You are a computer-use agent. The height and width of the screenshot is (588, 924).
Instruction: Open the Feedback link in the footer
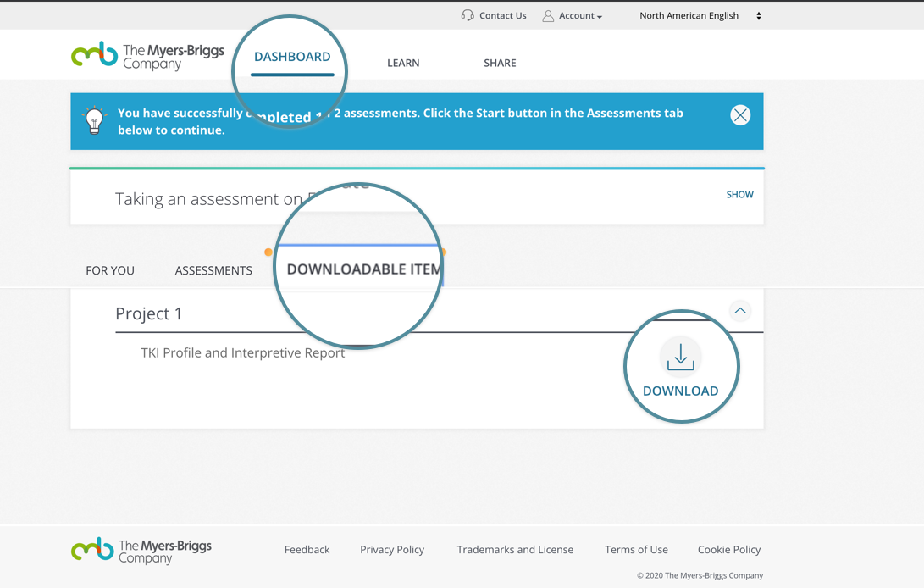pos(307,549)
